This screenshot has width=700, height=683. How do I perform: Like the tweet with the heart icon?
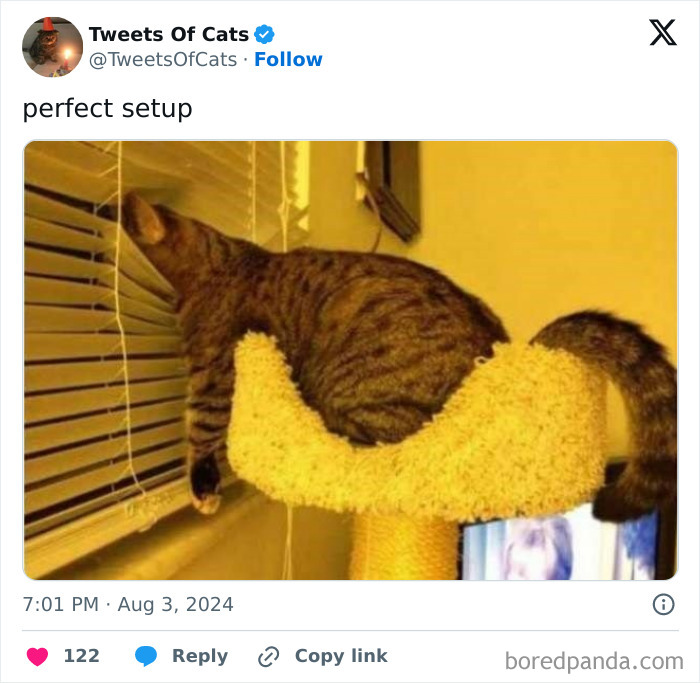pos(37,657)
